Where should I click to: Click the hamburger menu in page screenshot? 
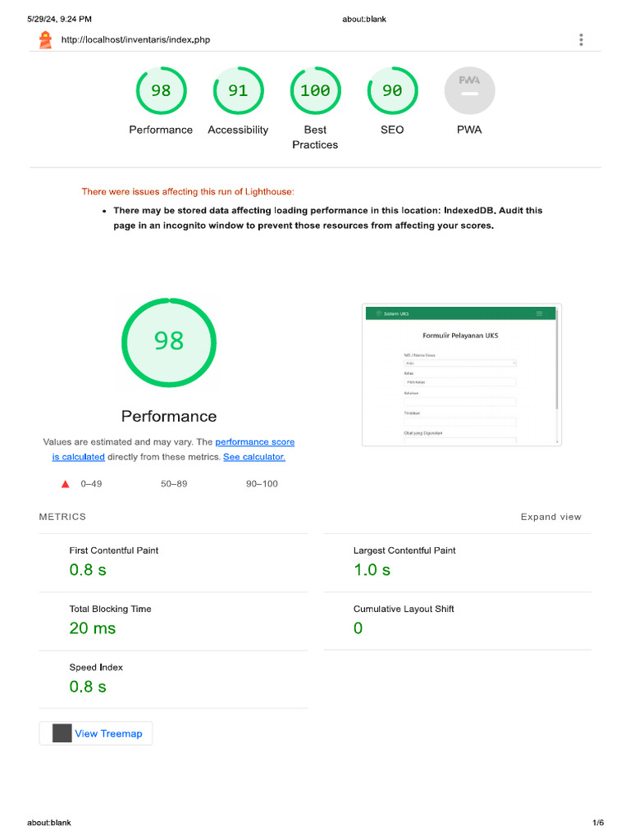click(539, 313)
